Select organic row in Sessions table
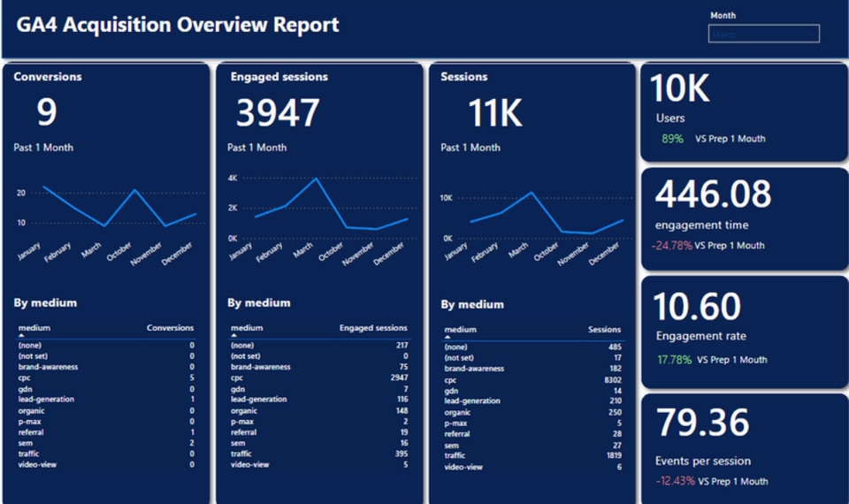The width and height of the screenshot is (849, 504). 533,412
